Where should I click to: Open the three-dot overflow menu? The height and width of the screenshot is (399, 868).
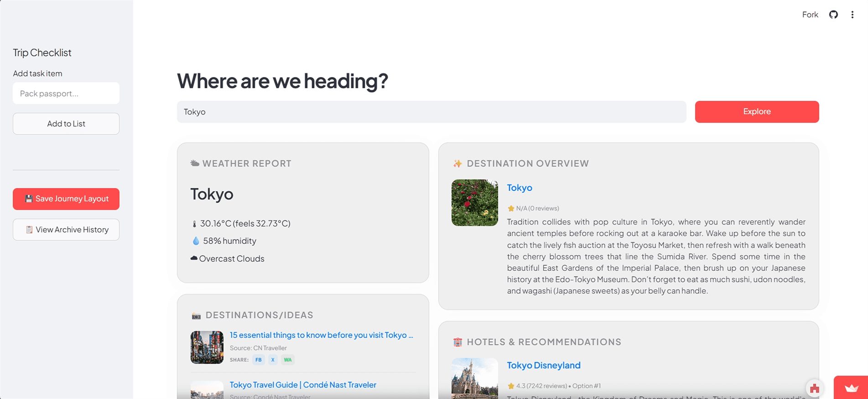(852, 15)
